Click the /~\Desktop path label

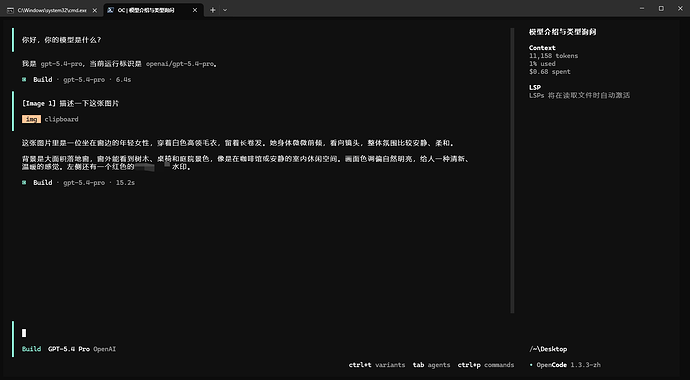click(x=548, y=349)
